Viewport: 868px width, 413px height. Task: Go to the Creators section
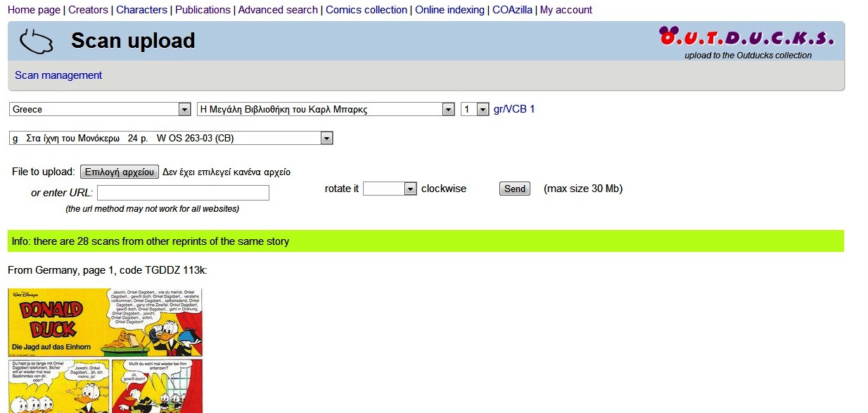[x=88, y=10]
